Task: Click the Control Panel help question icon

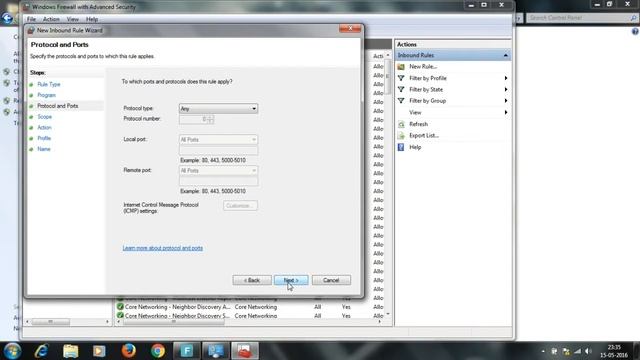Action: click(635, 31)
